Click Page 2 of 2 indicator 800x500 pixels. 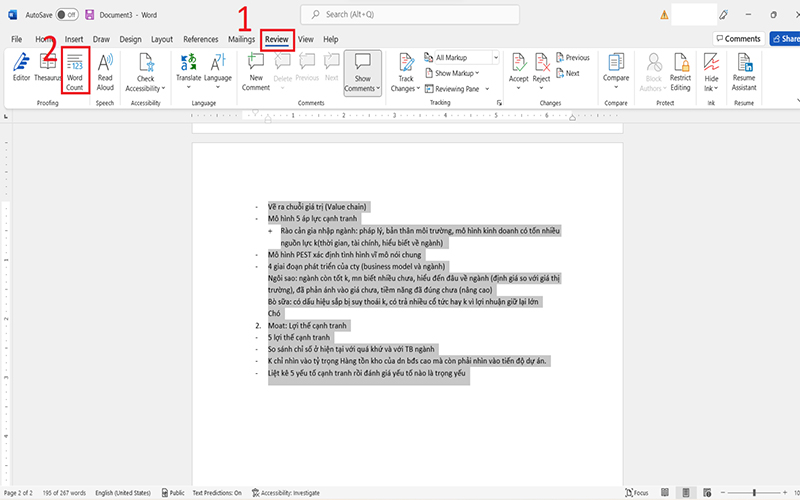click(18, 493)
